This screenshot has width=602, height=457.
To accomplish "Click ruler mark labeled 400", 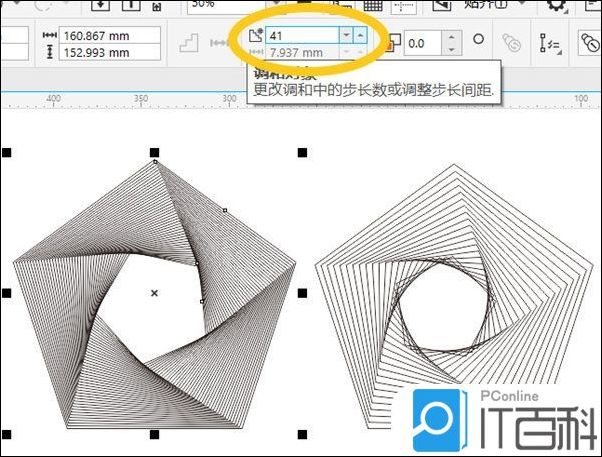I will tap(53, 98).
